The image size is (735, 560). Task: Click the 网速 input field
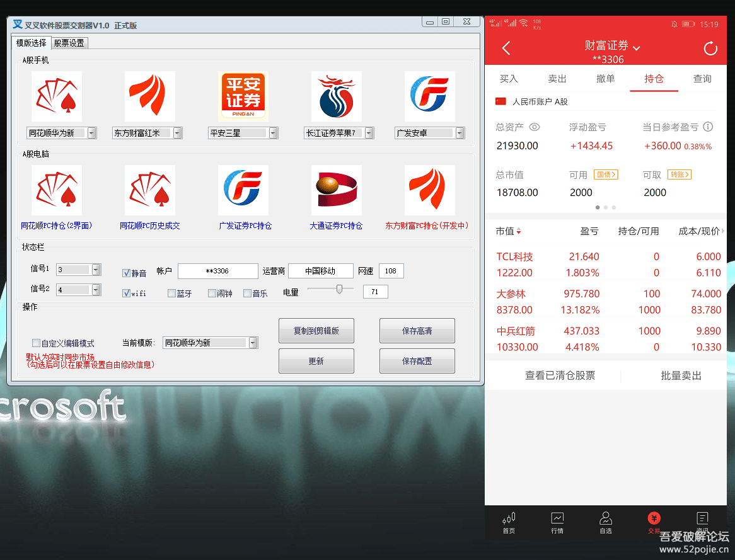(391, 271)
